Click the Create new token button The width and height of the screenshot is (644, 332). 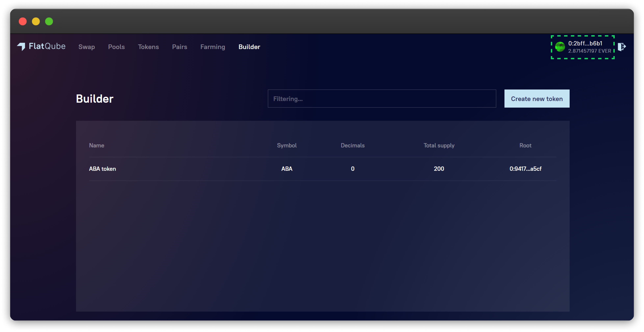click(x=537, y=99)
